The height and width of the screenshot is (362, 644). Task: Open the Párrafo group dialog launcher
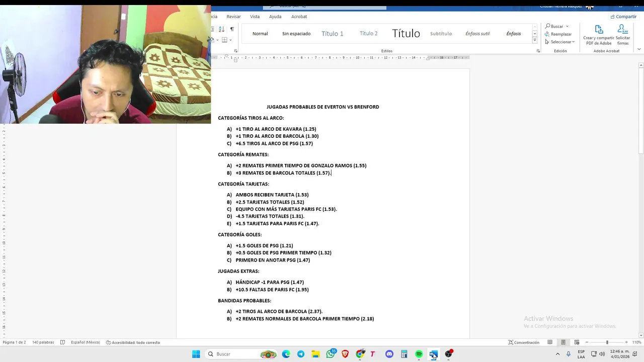[237, 51]
